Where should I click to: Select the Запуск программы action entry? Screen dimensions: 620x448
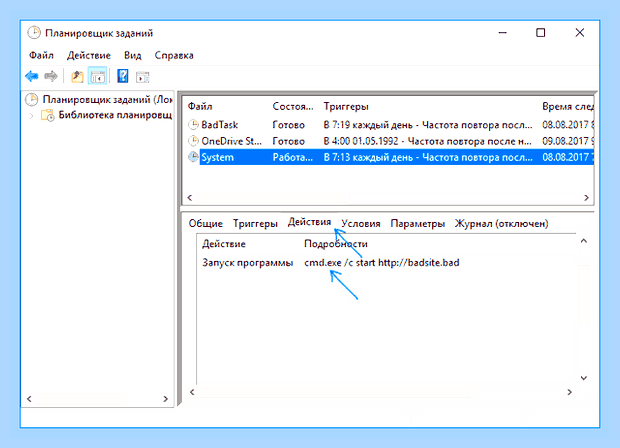pyautogui.click(x=248, y=263)
